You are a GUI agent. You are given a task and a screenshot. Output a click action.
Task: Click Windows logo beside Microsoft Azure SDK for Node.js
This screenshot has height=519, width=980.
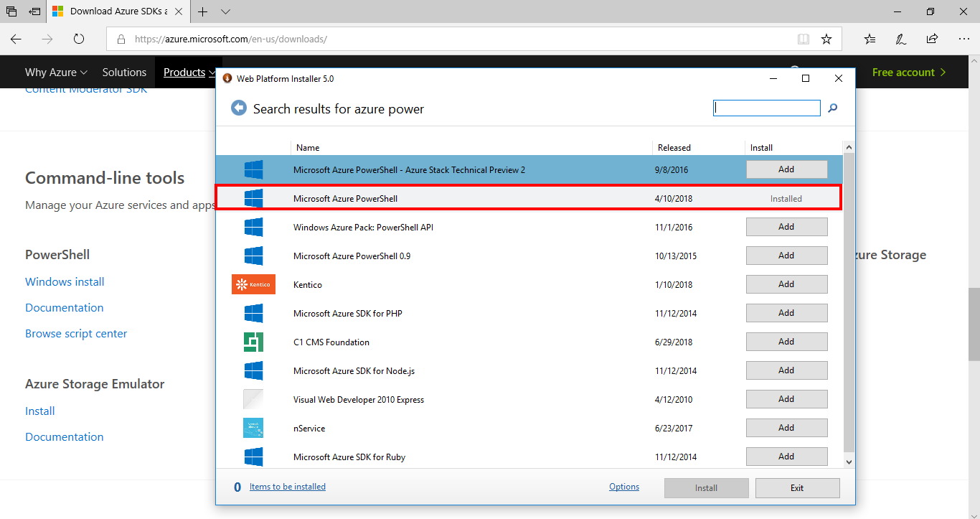253,370
